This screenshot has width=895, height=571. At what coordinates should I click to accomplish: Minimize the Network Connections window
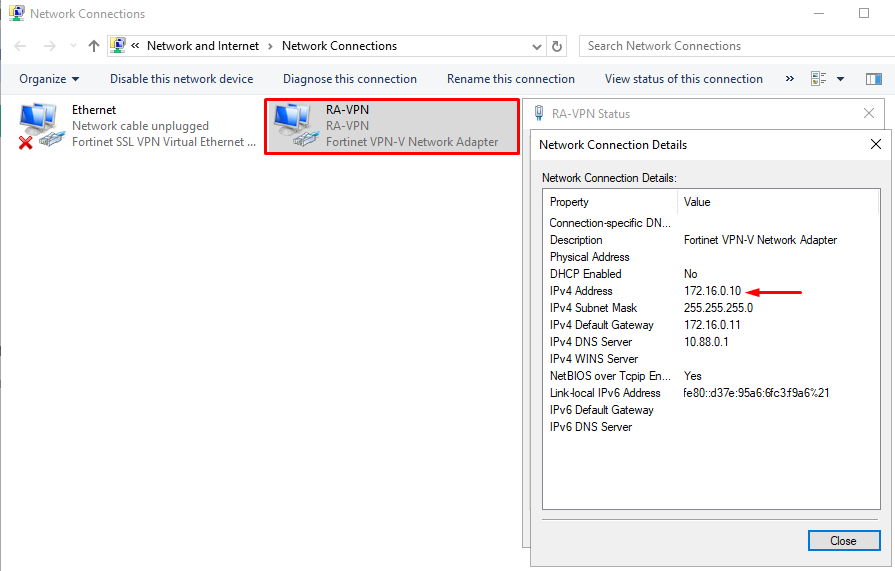[x=819, y=13]
